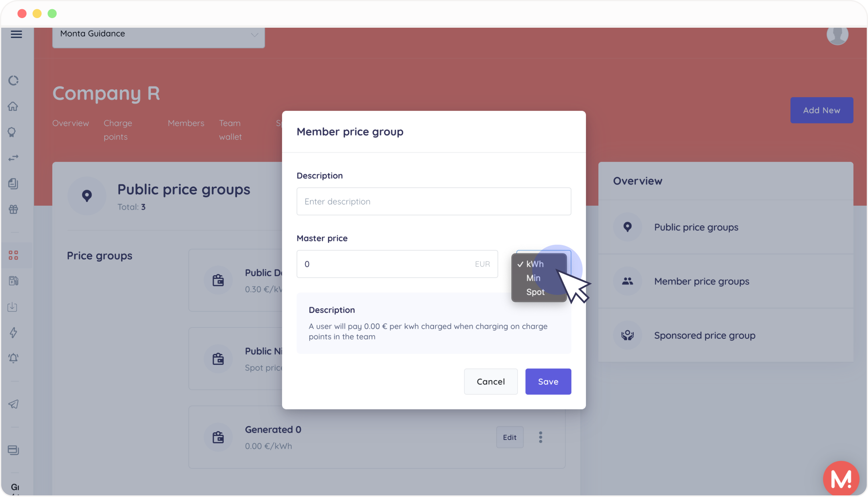868x497 pixels.
Task: Click Cancel button in dialog
Action: (491, 381)
